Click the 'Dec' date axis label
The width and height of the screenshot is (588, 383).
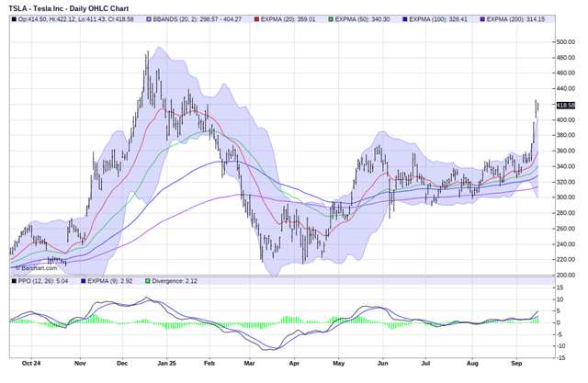(122, 364)
